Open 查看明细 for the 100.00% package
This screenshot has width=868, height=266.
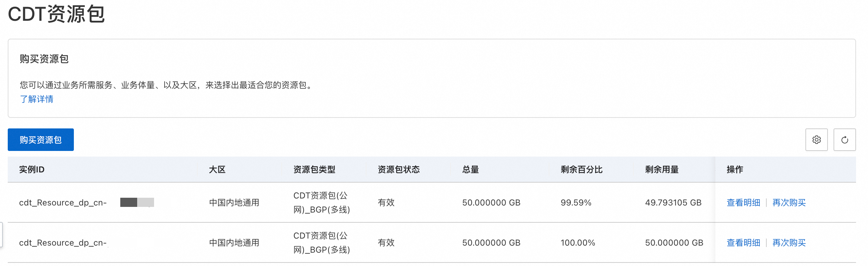743,243
